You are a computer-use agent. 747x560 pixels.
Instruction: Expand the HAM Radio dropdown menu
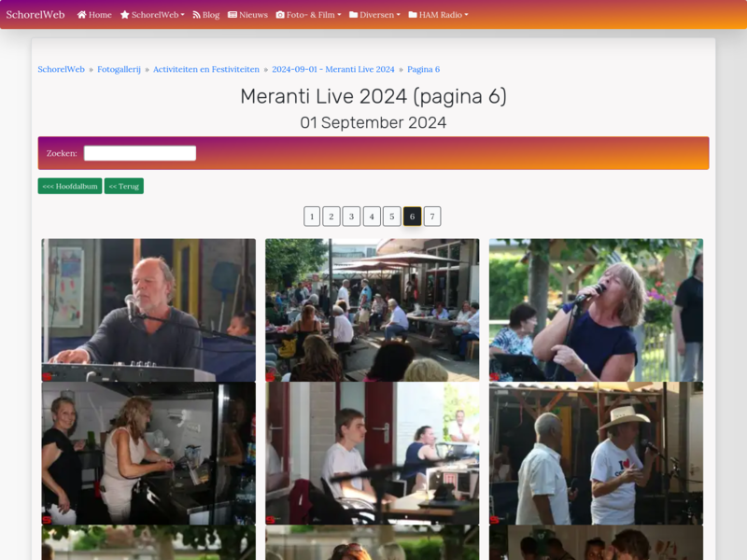coord(438,15)
